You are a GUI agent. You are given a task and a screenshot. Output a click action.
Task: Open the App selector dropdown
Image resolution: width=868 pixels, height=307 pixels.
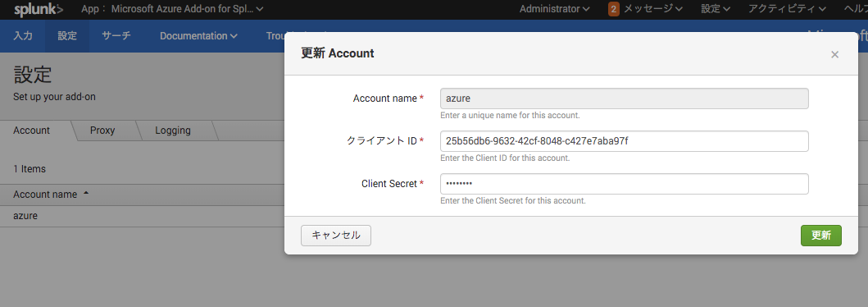pyautogui.click(x=172, y=9)
